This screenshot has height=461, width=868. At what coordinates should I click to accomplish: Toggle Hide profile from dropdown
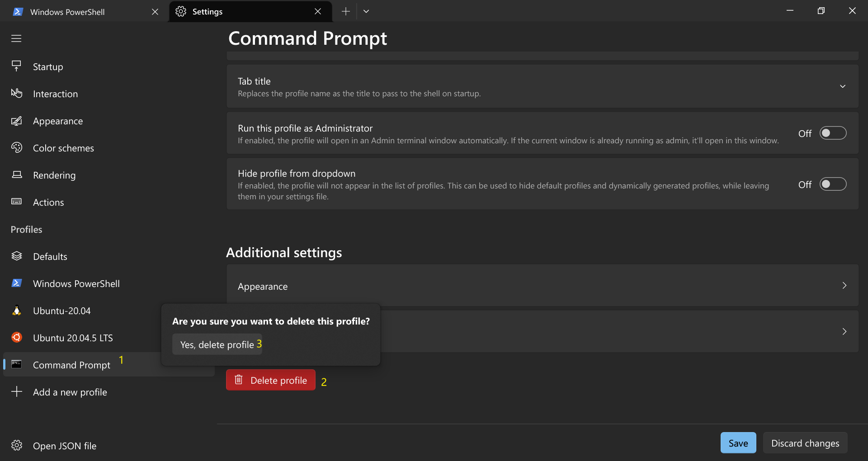(x=832, y=184)
